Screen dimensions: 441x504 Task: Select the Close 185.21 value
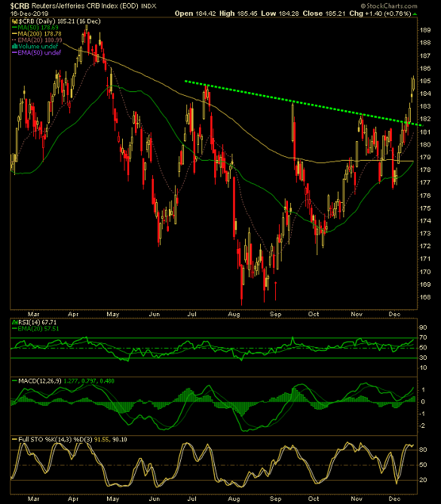(x=324, y=14)
